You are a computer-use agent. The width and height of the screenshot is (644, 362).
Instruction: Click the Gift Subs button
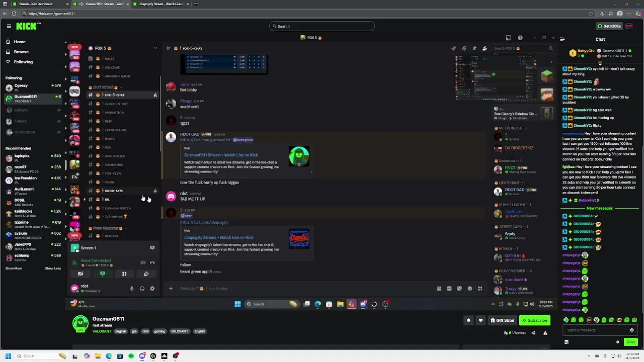point(502,320)
